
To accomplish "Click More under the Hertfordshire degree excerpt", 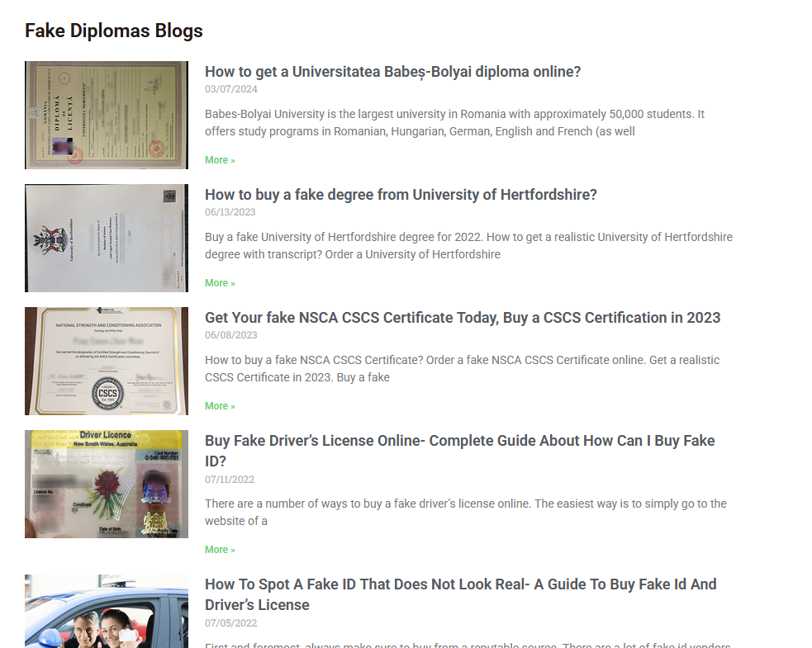I will 220,283.
